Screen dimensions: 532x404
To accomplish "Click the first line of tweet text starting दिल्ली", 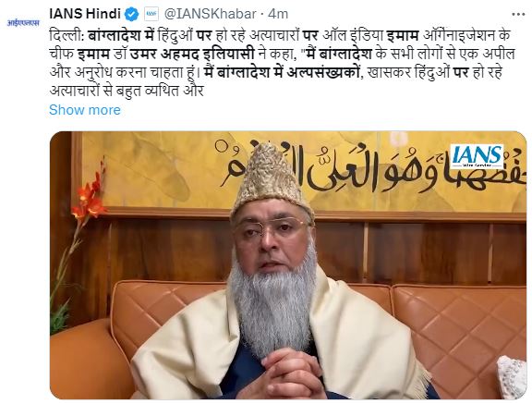I will [x=280, y=36].
